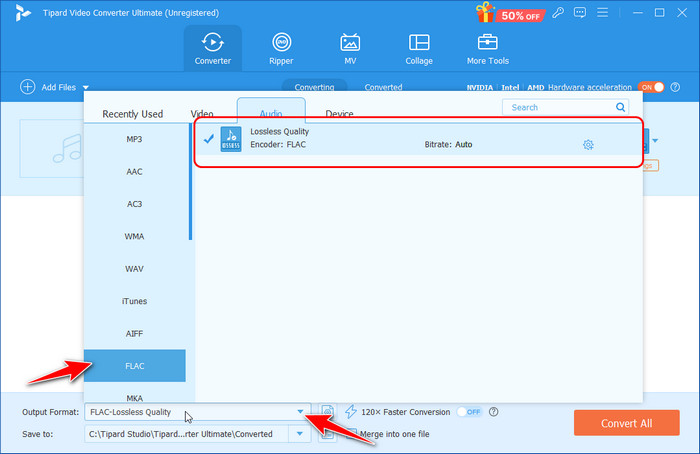
Task: Switch to Audio format tab
Action: click(271, 112)
